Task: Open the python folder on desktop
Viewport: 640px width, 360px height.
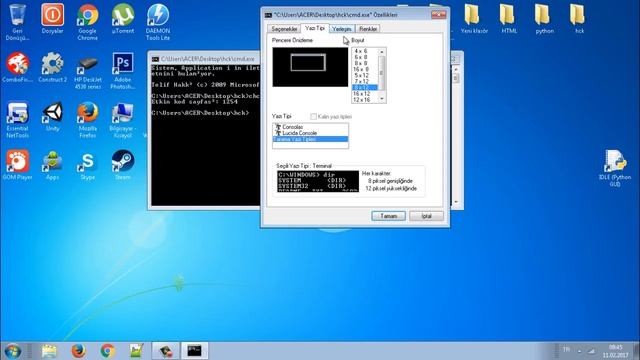Action: (x=544, y=18)
